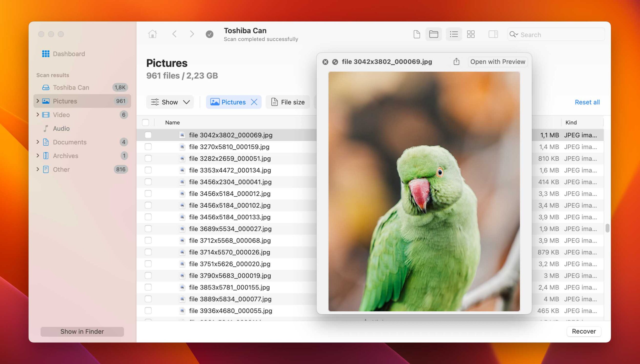Check file 3042x3802_000069.jpg
This screenshot has height=364, width=640.
pos(148,135)
